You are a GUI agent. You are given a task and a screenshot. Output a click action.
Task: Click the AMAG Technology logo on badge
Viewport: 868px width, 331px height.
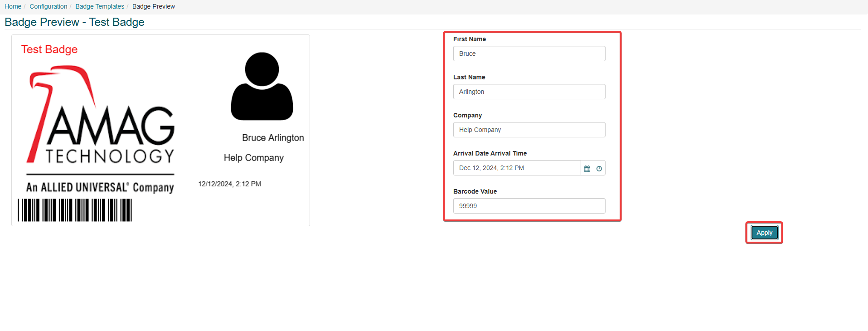(x=100, y=130)
